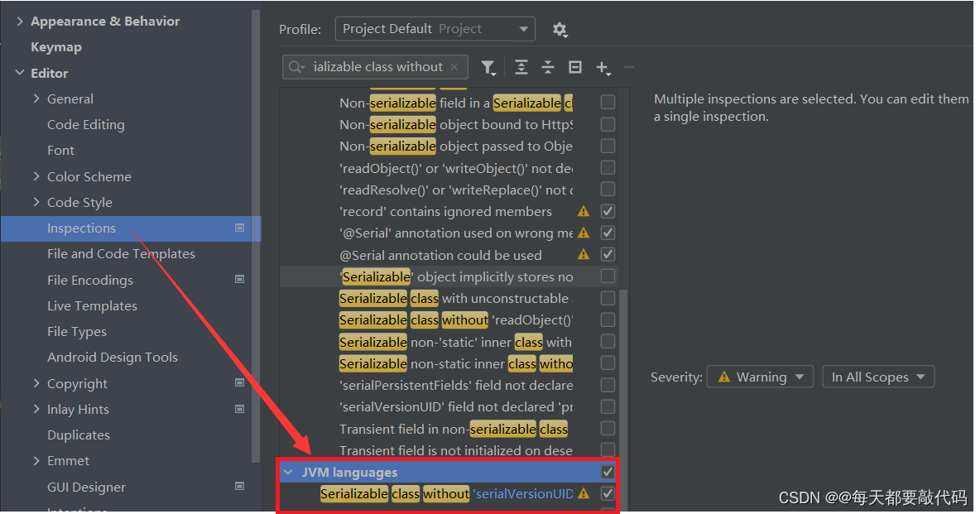Click warning icon on 'record' contains ignored members
The height and width of the screenshot is (514, 980).
click(584, 211)
